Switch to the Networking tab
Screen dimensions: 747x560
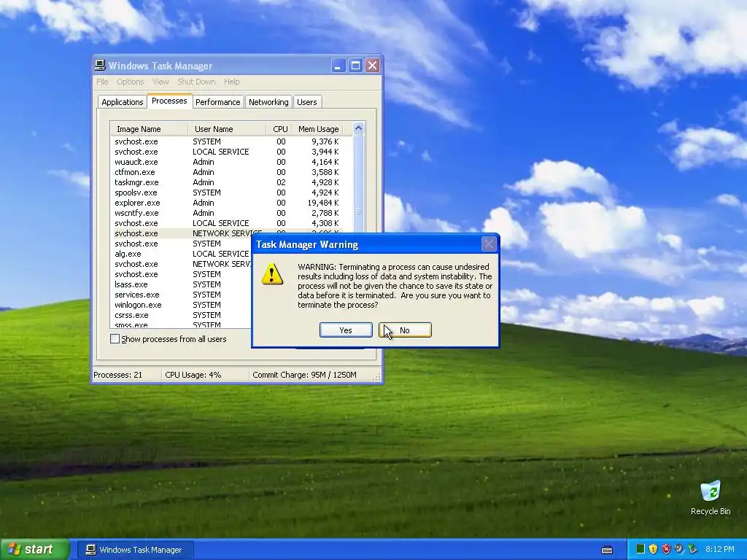pyautogui.click(x=268, y=102)
